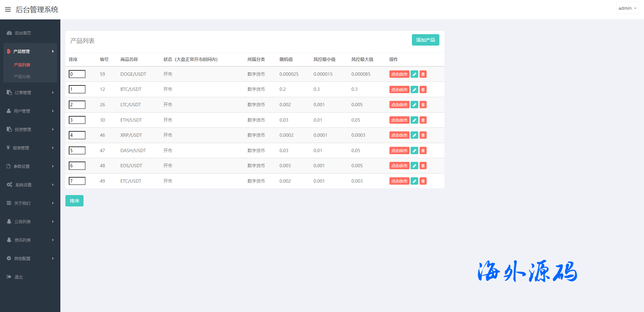Screen dimensions: 644x312
Task: Click the edit pencil icon for ETH/USDT
Action: [x=414, y=120]
